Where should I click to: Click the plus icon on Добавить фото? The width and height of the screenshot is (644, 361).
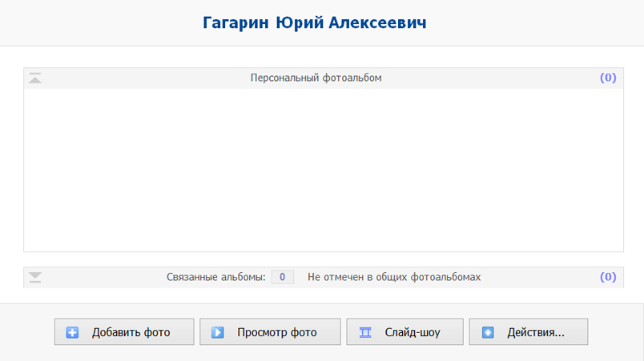pyautogui.click(x=72, y=332)
